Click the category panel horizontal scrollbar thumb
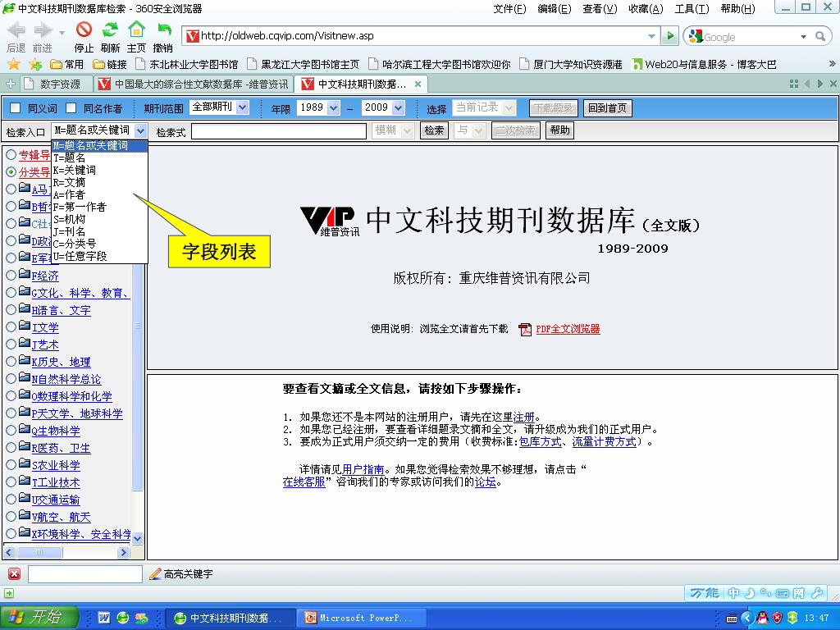Screen dimensions: 840x630 39,552
